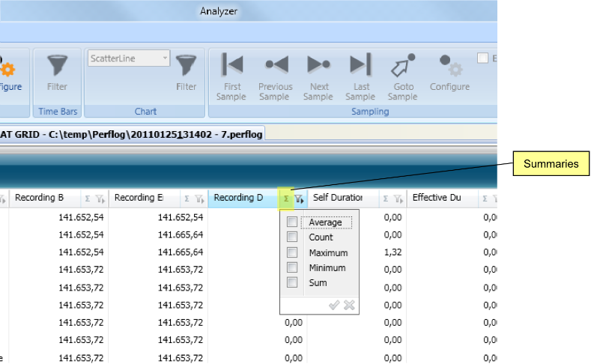Check the Average summary option
The width and height of the screenshot is (591, 364).
[x=292, y=222]
